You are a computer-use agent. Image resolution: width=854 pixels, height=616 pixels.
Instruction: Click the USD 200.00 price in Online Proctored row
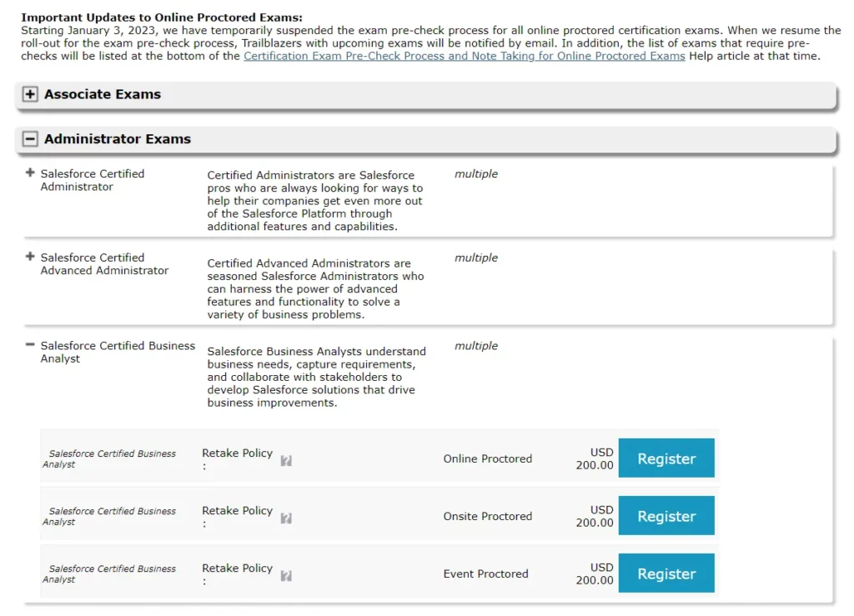pos(595,458)
